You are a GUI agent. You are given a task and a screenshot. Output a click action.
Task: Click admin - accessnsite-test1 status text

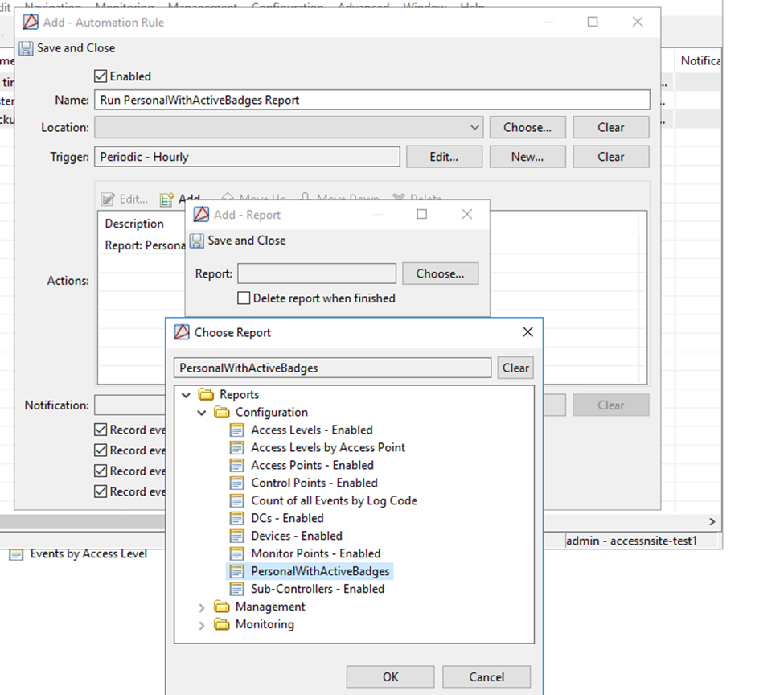pos(631,541)
